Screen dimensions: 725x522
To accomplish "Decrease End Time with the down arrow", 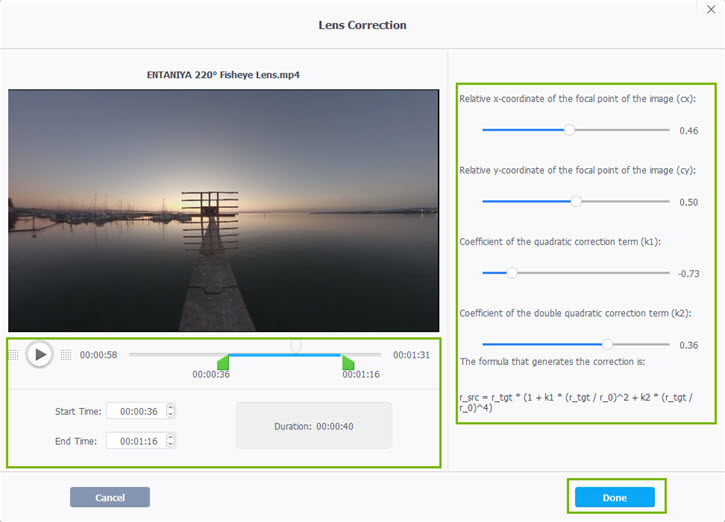I will [x=171, y=445].
